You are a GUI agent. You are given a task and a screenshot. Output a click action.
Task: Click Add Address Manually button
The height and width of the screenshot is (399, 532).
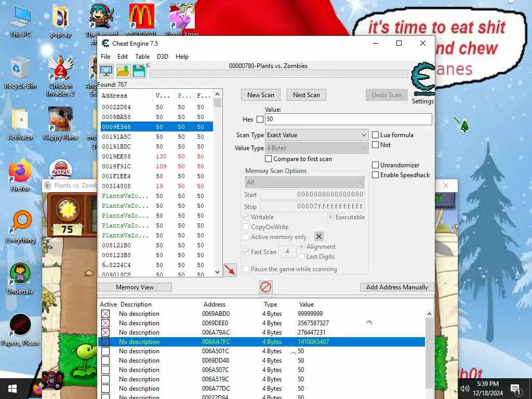(x=397, y=287)
